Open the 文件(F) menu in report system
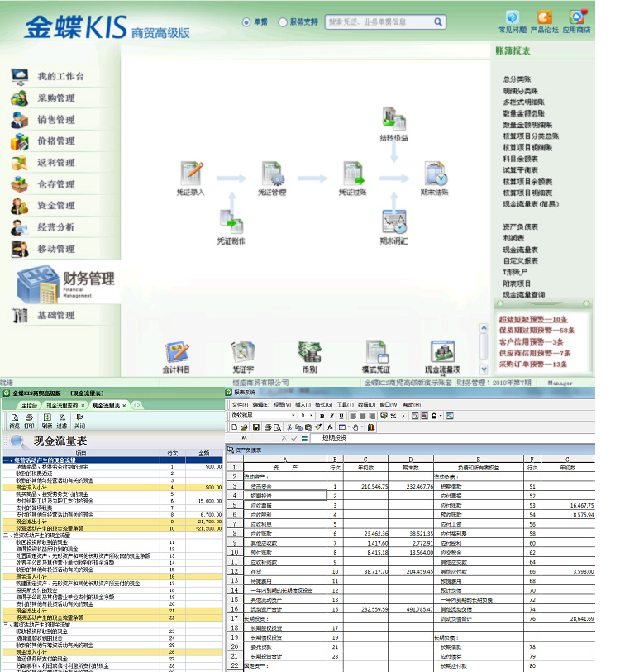 tap(240, 405)
